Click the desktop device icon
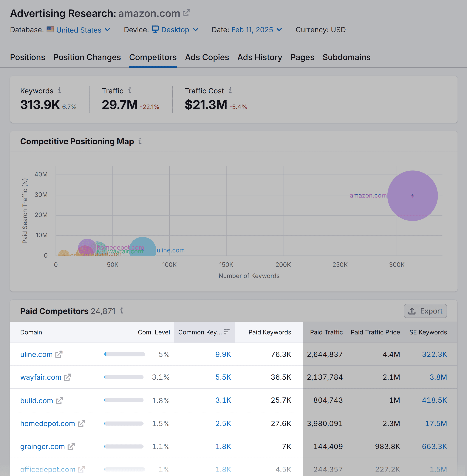Viewport: 467px width, 476px height. click(155, 30)
